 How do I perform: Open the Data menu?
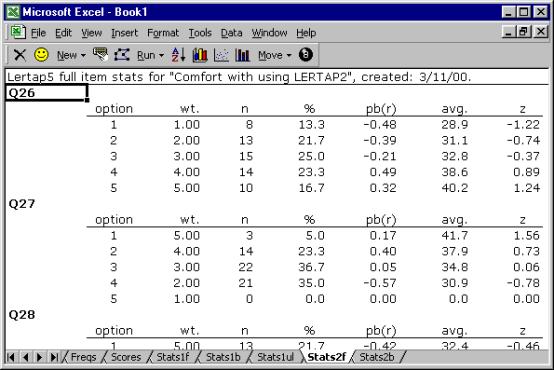(231, 33)
